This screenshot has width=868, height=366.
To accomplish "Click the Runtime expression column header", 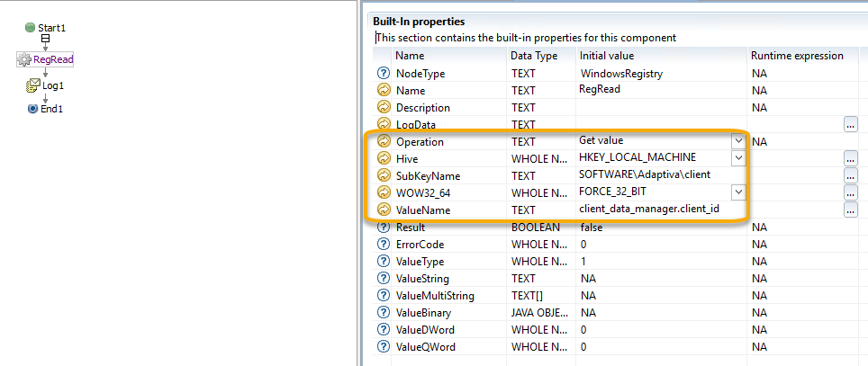I will pyautogui.click(x=797, y=56).
